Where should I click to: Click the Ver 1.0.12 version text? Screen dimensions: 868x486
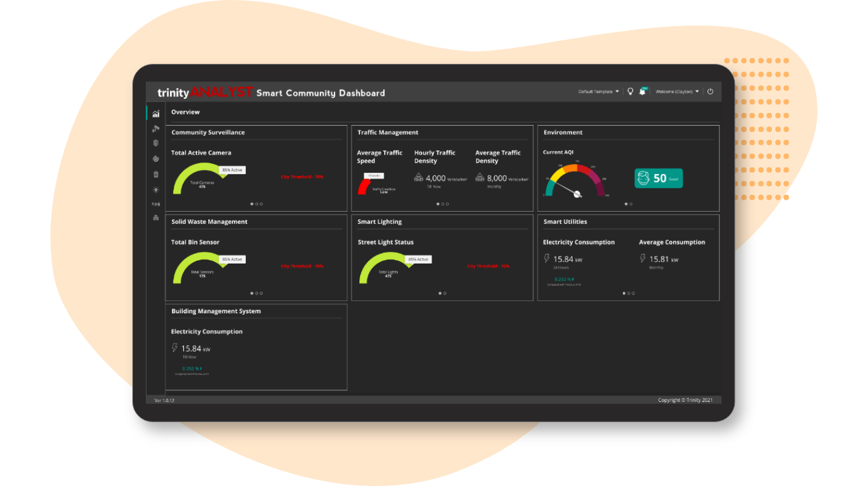pos(165,401)
